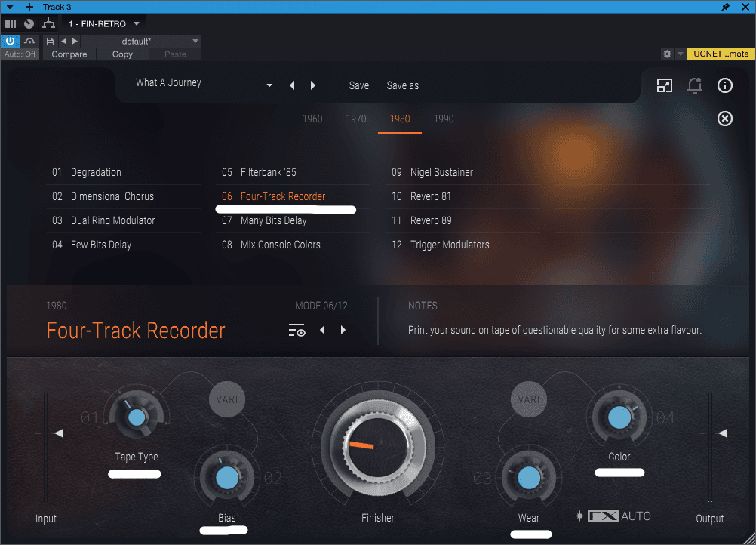756x545 pixels.
Task: Click the sidechain routing icon
Action: click(x=48, y=24)
